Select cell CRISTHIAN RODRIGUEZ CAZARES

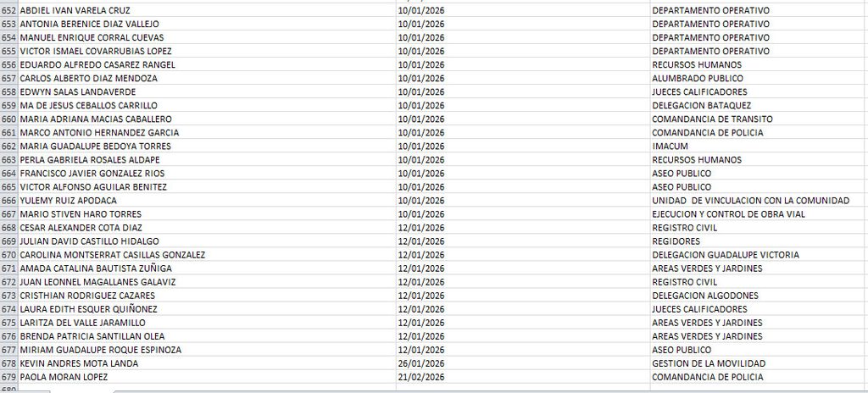(207, 295)
